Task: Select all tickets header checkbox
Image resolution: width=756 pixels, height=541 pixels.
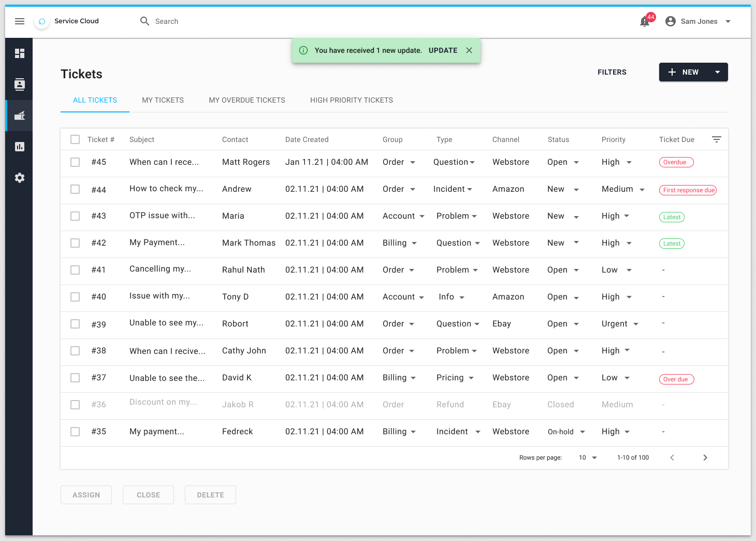Action: (75, 139)
